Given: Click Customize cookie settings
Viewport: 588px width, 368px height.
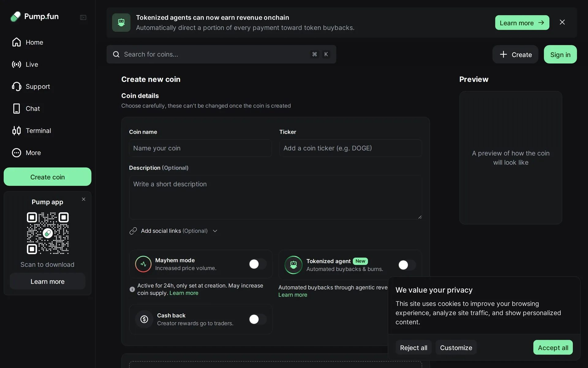Looking at the screenshot, I should pyautogui.click(x=456, y=347).
